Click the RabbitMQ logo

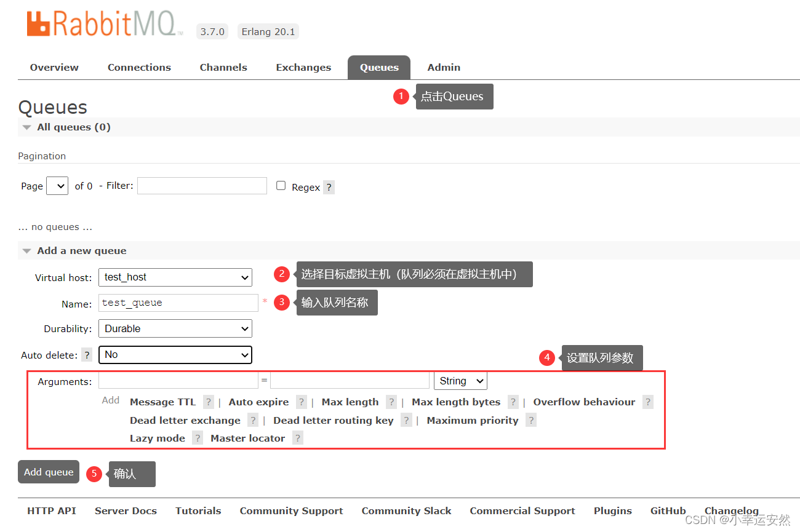point(105,24)
